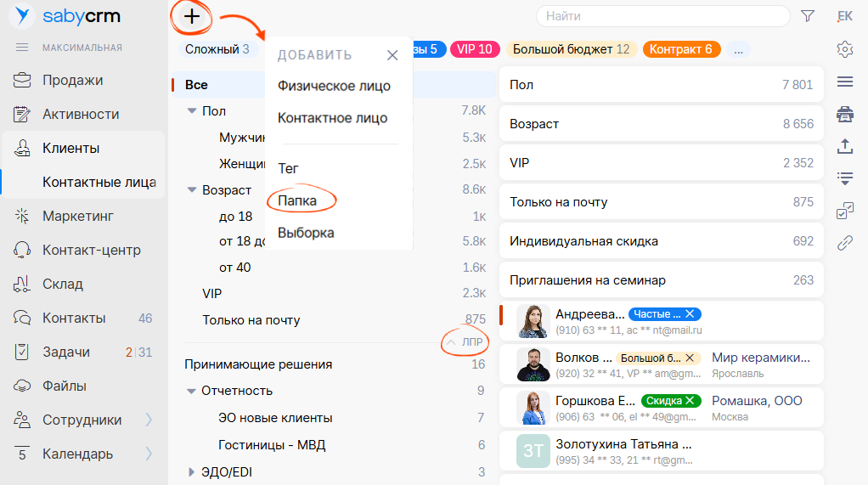868x485 pixels.
Task: Expand the ЭДО/EDI folder
Action: [x=191, y=472]
